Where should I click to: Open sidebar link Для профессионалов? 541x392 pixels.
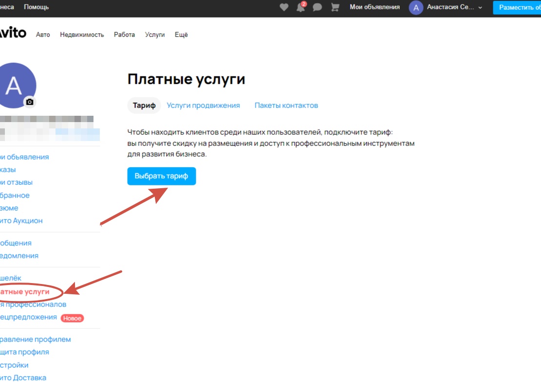click(33, 304)
